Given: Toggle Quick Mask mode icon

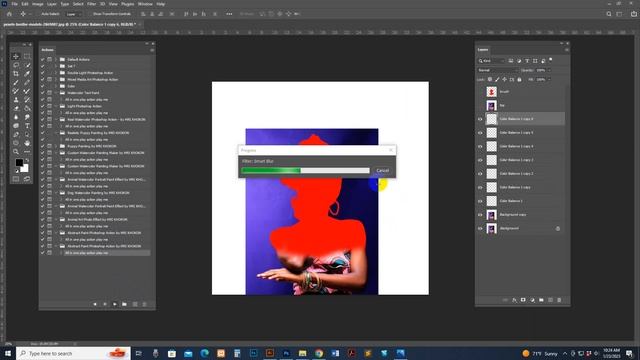Looking at the screenshot, I should (16, 179).
